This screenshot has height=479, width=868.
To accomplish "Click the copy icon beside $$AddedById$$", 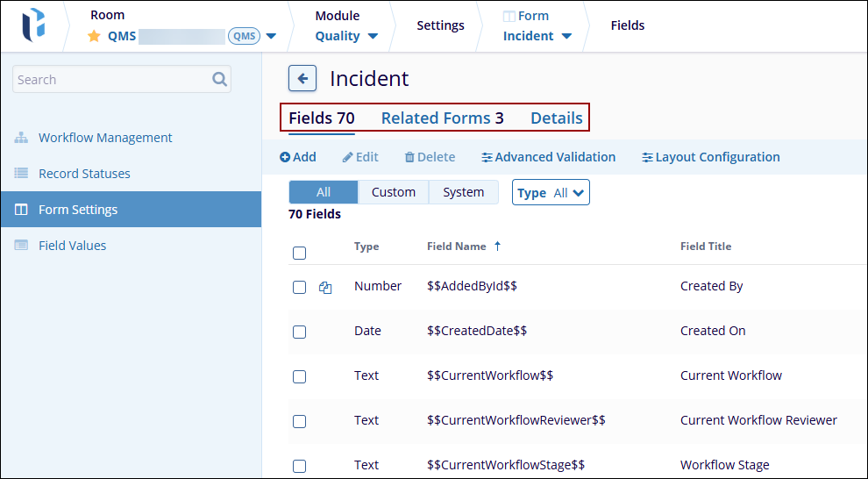I will pyautogui.click(x=325, y=287).
